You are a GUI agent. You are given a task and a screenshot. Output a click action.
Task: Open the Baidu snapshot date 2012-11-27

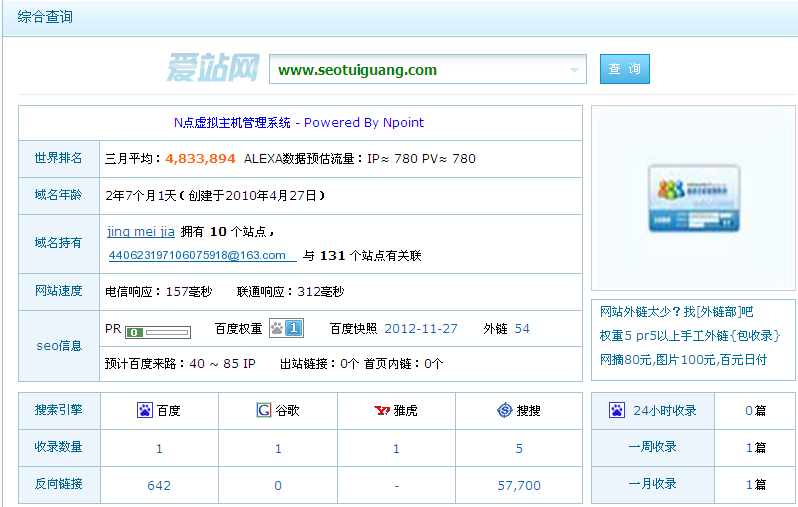(x=421, y=329)
